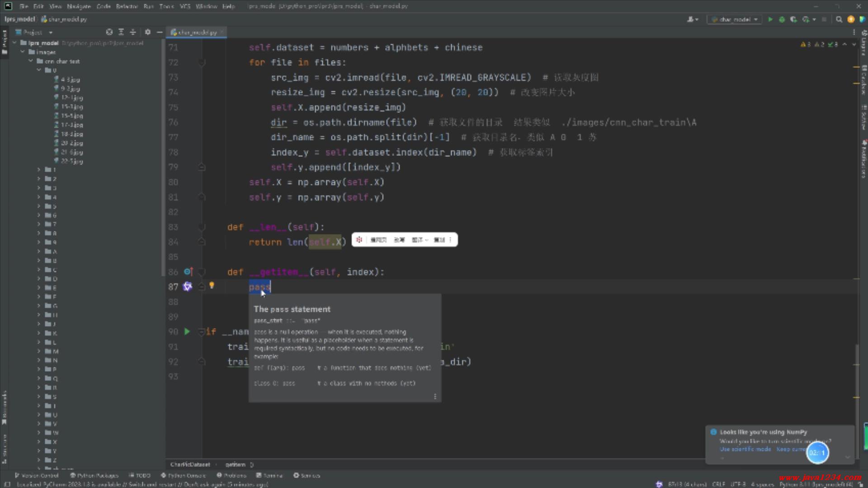Collapse the cnn_char_test folder
This screenshot has width=868, height=488.
(31, 61)
